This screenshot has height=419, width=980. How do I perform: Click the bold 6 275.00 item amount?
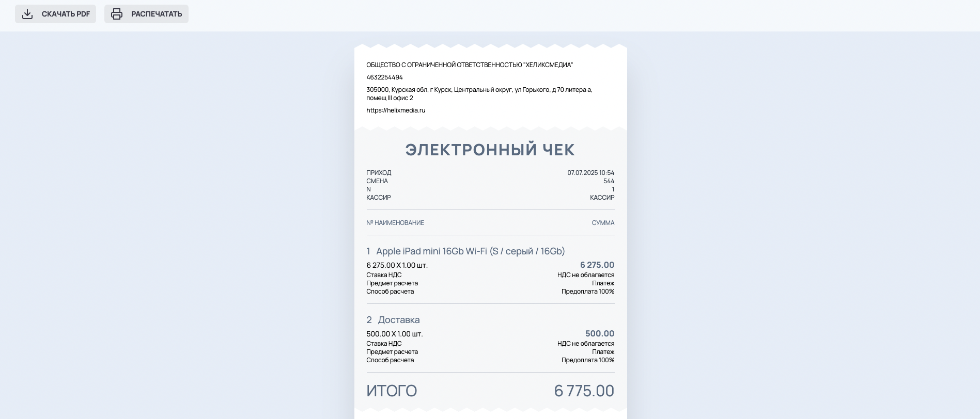click(597, 265)
